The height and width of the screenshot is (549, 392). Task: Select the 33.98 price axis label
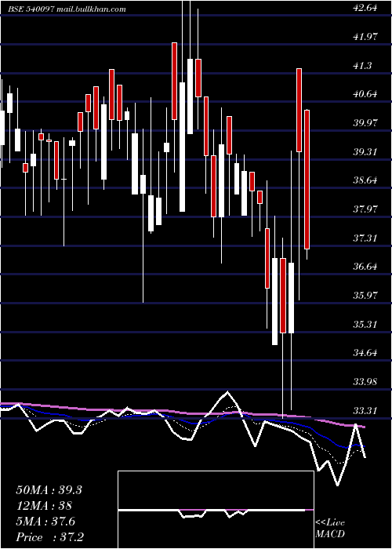[x=365, y=382]
